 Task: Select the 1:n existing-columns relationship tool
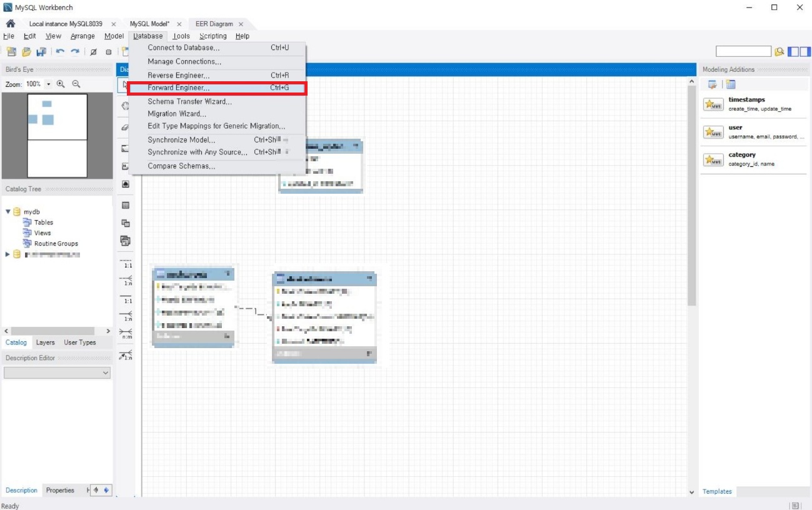pos(126,354)
